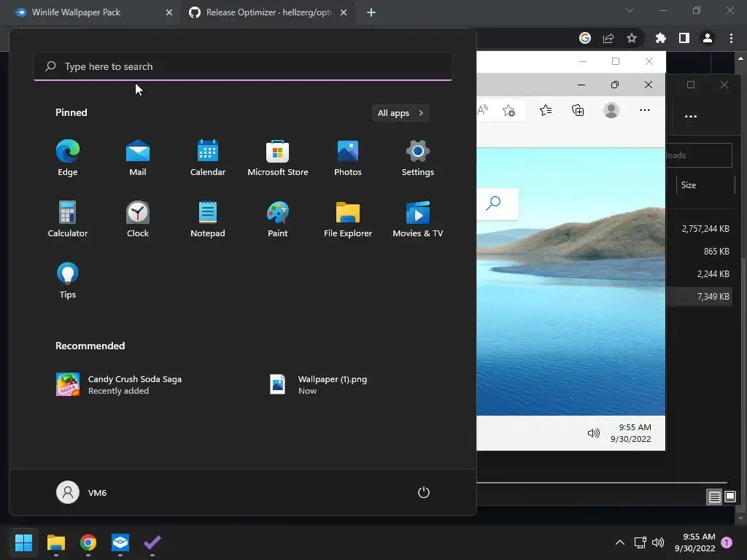Image resolution: width=747 pixels, height=560 pixels.
Task: Open the Tips app
Action: pos(68,281)
